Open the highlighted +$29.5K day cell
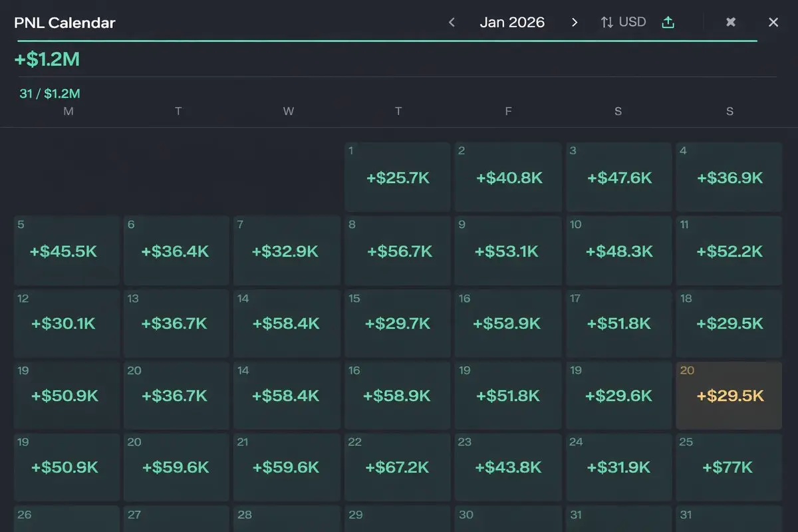 pyautogui.click(x=729, y=396)
